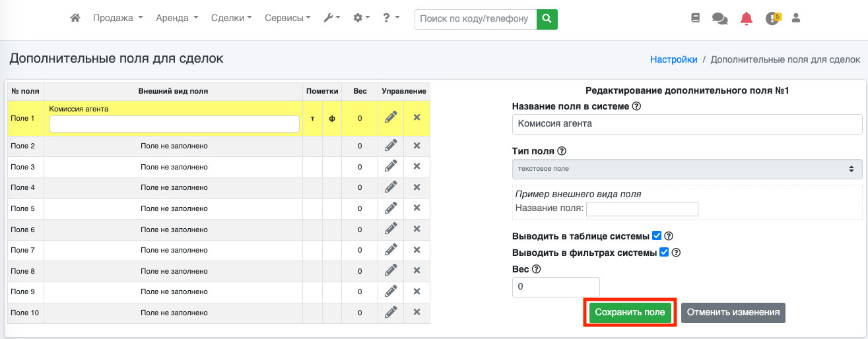
Task: Open the gear settings dropdown
Action: click(362, 18)
